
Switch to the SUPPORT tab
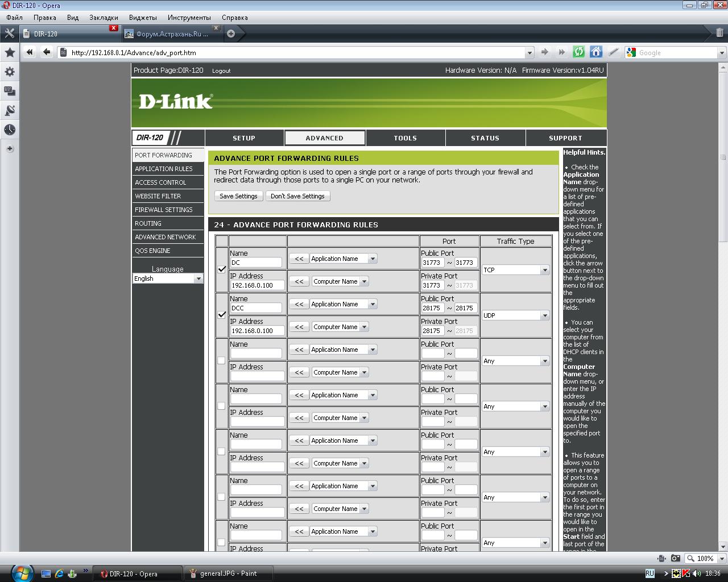pyautogui.click(x=565, y=138)
